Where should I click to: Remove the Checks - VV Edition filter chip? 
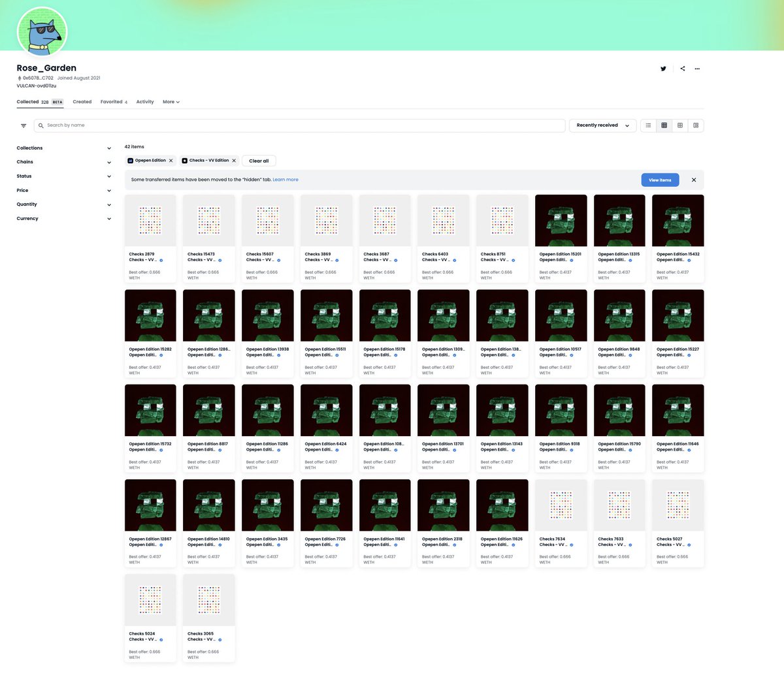click(234, 161)
